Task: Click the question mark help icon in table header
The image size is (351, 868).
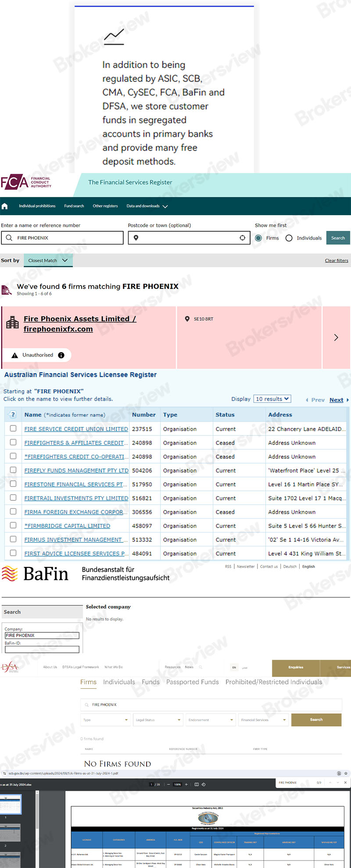Action: [13, 415]
